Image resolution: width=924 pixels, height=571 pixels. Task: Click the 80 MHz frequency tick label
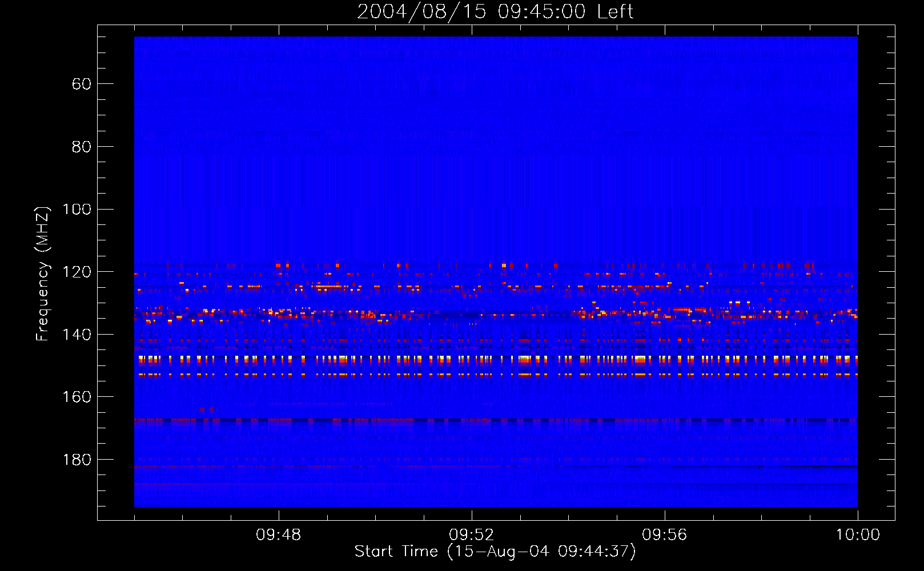click(x=82, y=147)
